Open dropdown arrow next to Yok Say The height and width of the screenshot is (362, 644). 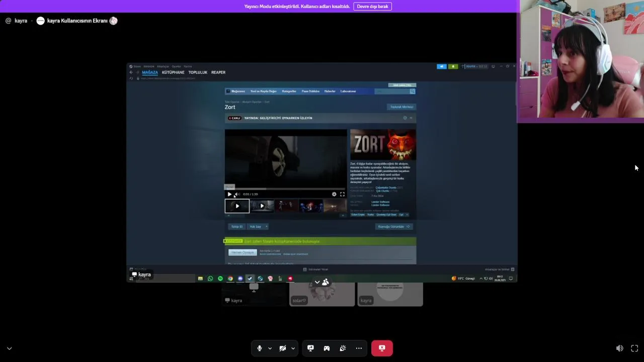point(266,226)
